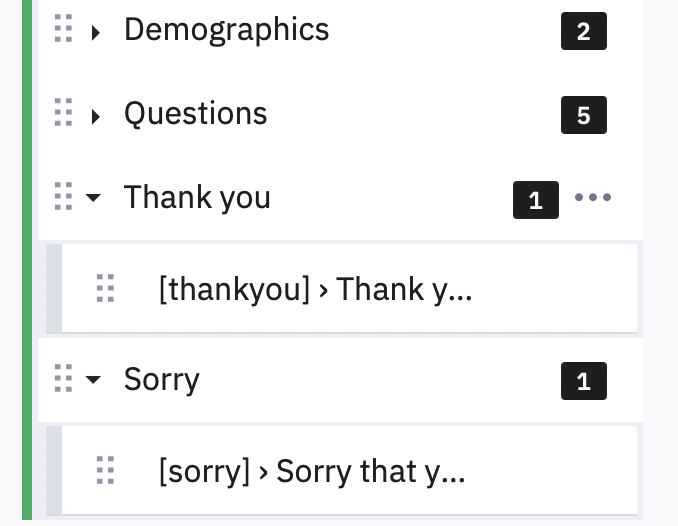This screenshot has width=678, height=526.
Task: Click the Questions count badge showing 5
Action: [x=584, y=115]
